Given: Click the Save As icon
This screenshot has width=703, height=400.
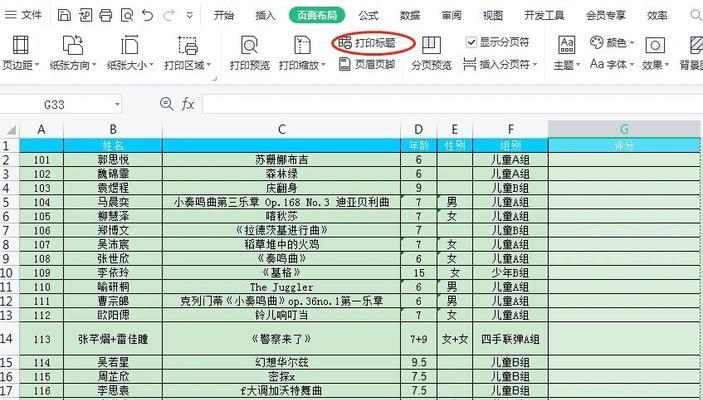Looking at the screenshot, I should tap(85, 15).
